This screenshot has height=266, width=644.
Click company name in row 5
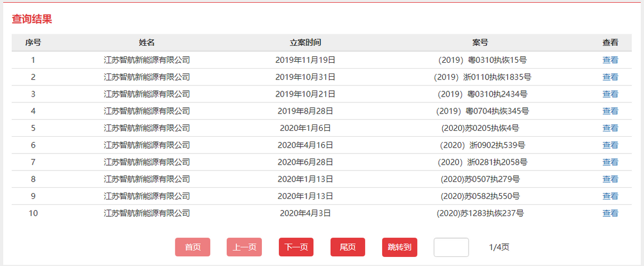click(147, 128)
